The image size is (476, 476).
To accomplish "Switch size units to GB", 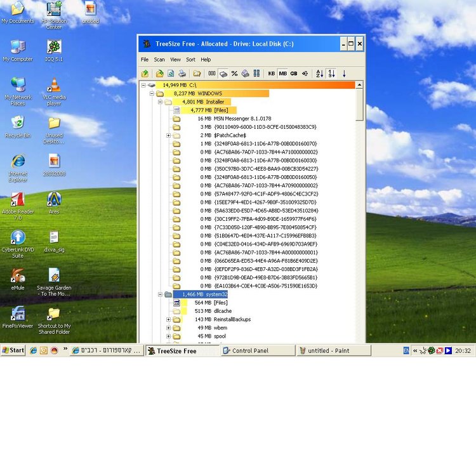I will coord(294,74).
